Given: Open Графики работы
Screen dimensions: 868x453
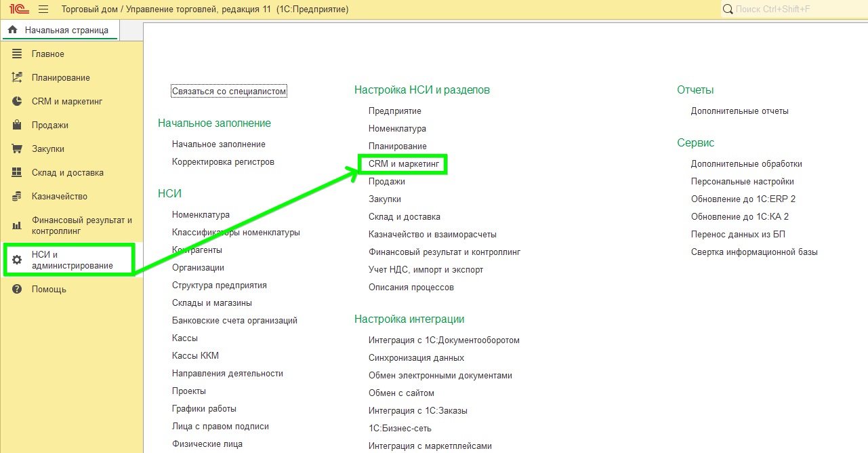Looking at the screenshot, I should click(x=204, y=409).
